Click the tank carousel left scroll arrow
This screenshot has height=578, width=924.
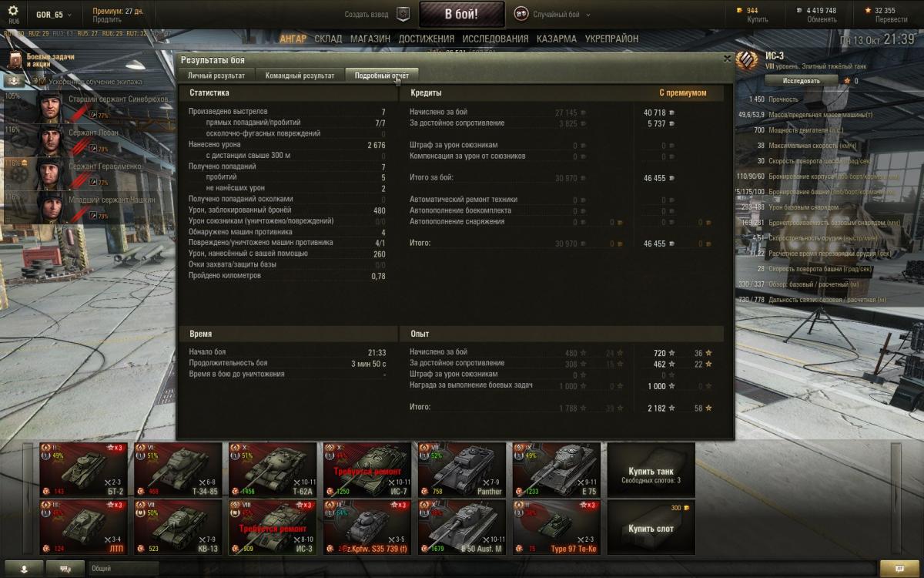coord(28,499)
